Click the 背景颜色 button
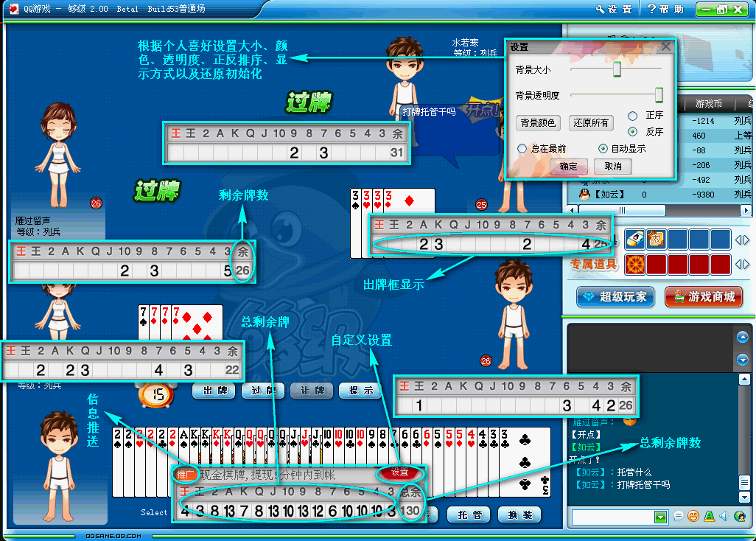 pos(538,123)
